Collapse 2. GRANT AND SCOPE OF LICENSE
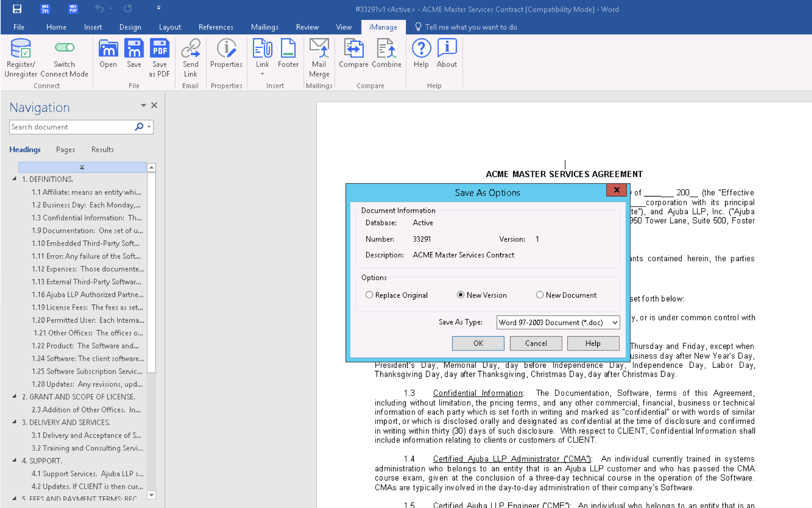812x508 pixels. [x=14, y=396]
